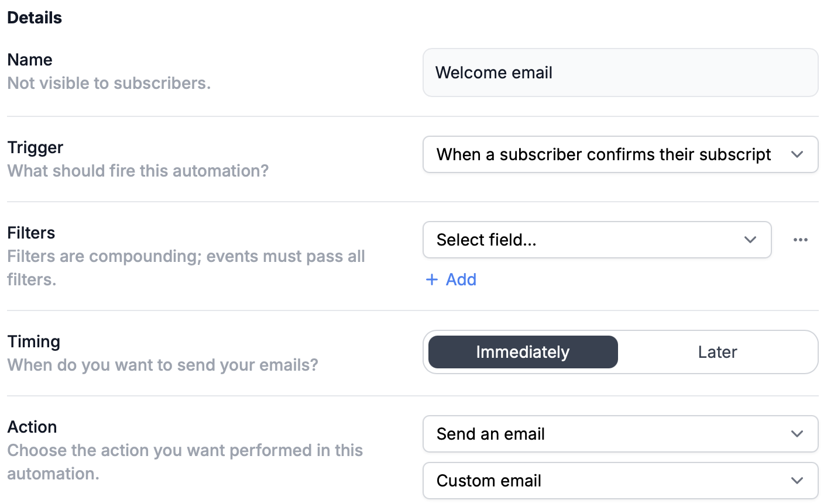This screenshot has height=504, width=834.
Task: Open the Trigger dropdown for subscriber confirmation
Action: point(620,154)
